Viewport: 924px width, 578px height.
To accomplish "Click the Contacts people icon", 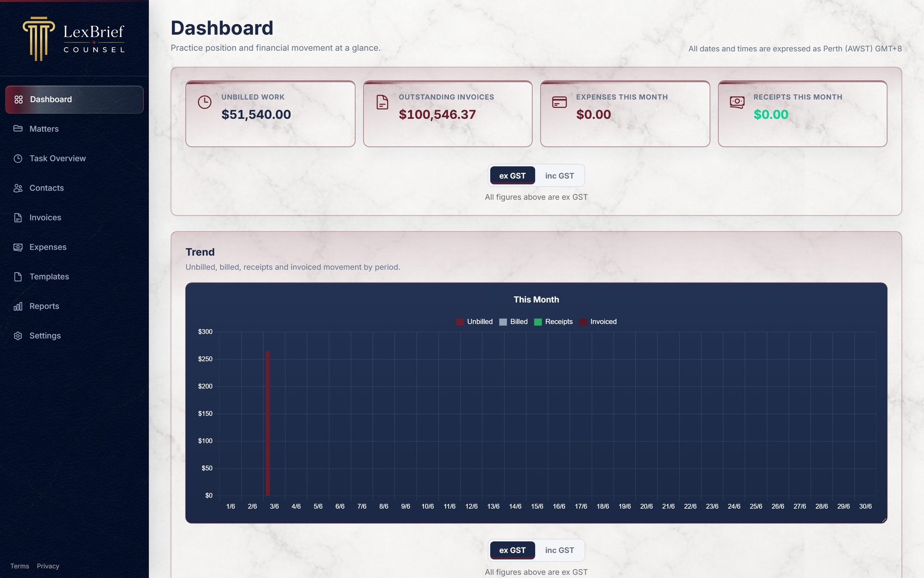I will point(18,188).
